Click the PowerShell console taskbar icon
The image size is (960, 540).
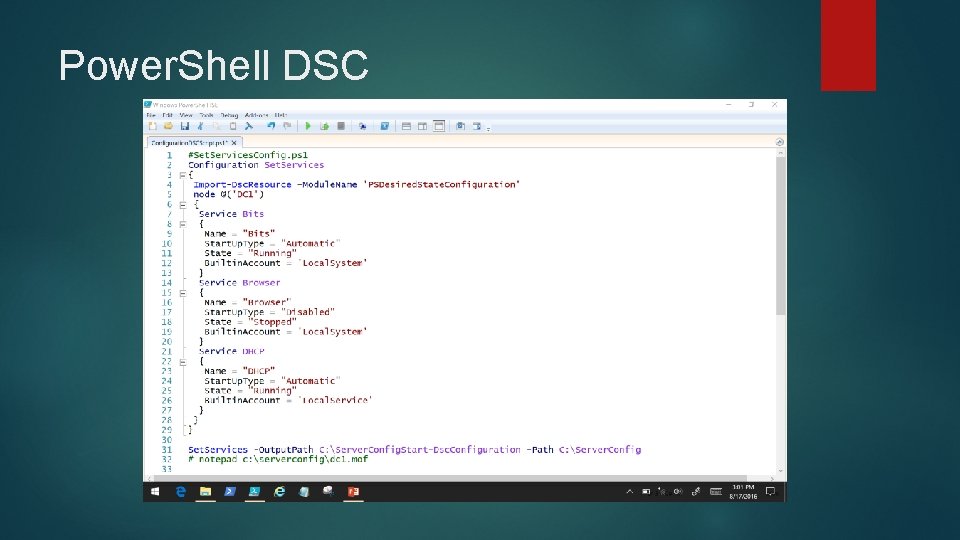230,492
